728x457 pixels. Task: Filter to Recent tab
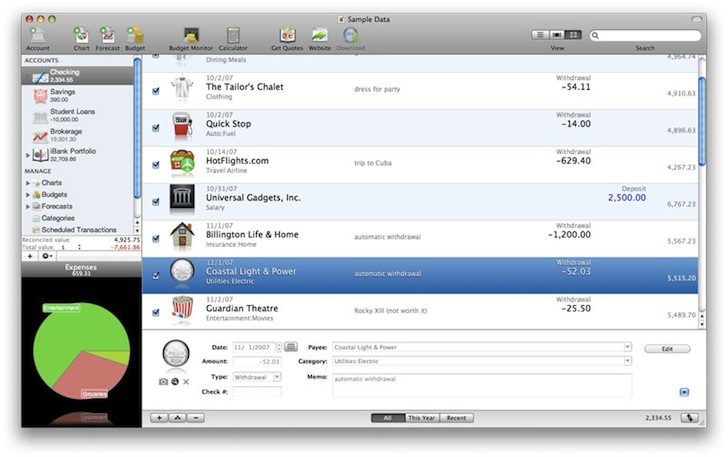point(456,418)
